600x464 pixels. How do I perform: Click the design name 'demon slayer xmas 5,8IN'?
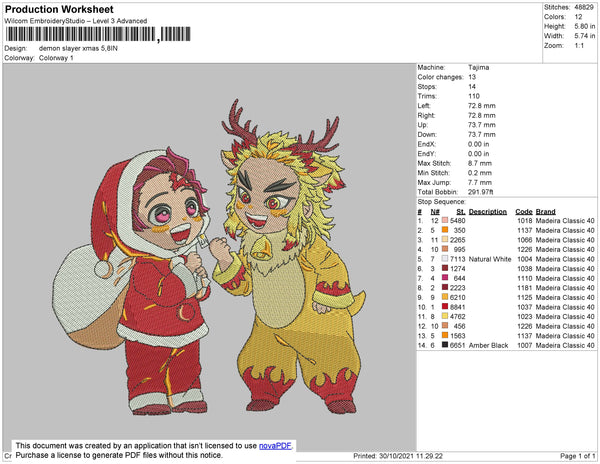[x=78, y=49]
